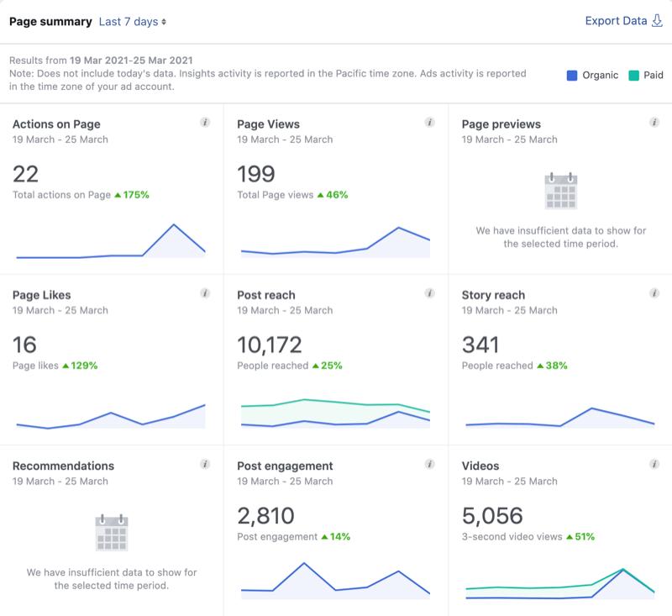
Task: Open the Actions on Page card title
Action: 55,124
